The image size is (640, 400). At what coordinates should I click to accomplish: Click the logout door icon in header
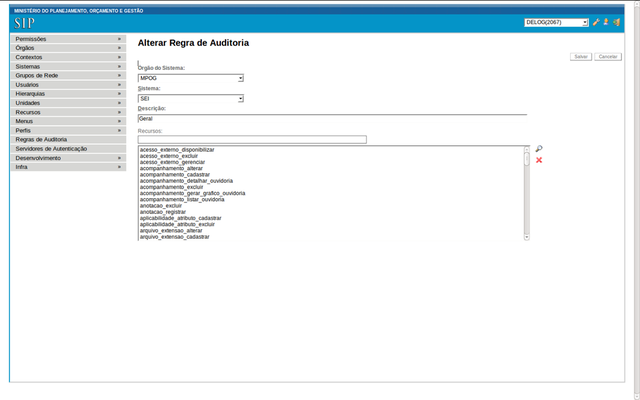pyautogui.click(x=616, y=22)
